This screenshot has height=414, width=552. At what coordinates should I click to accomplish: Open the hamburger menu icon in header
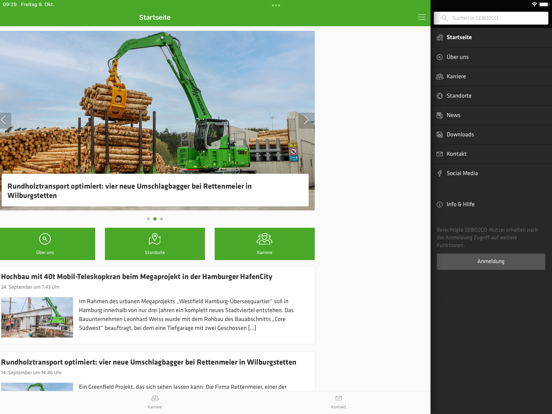coord(421,17)
